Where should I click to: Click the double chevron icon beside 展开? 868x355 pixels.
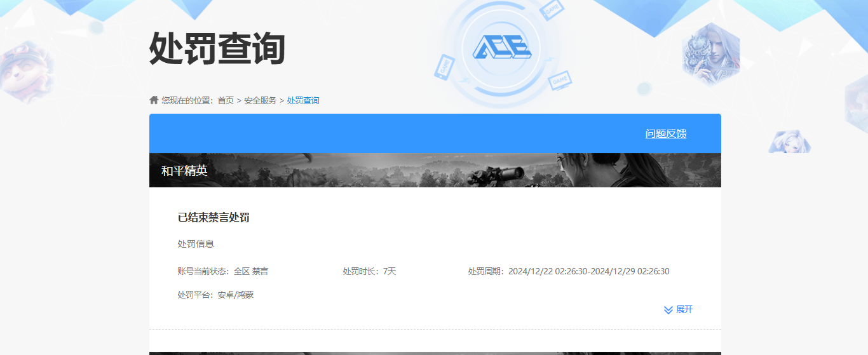click(668, 310)
